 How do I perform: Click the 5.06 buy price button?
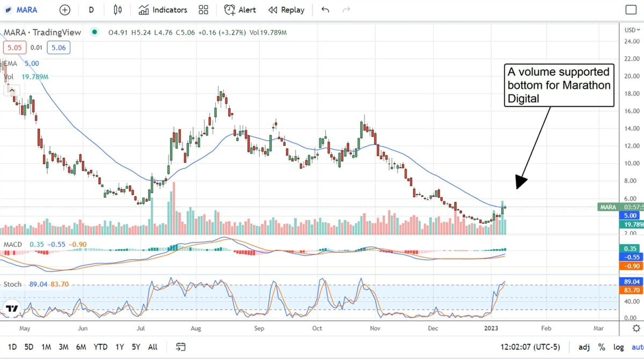point(58,48)
